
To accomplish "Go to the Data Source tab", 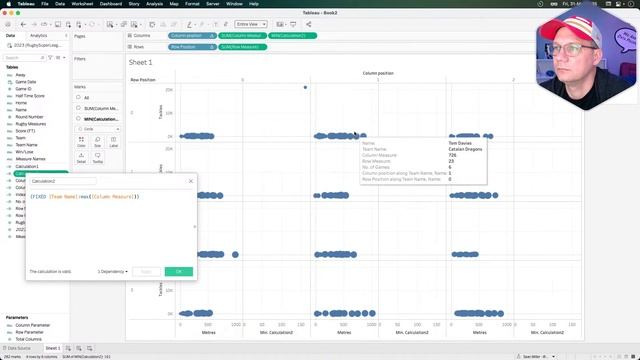I will click(17, 348).
